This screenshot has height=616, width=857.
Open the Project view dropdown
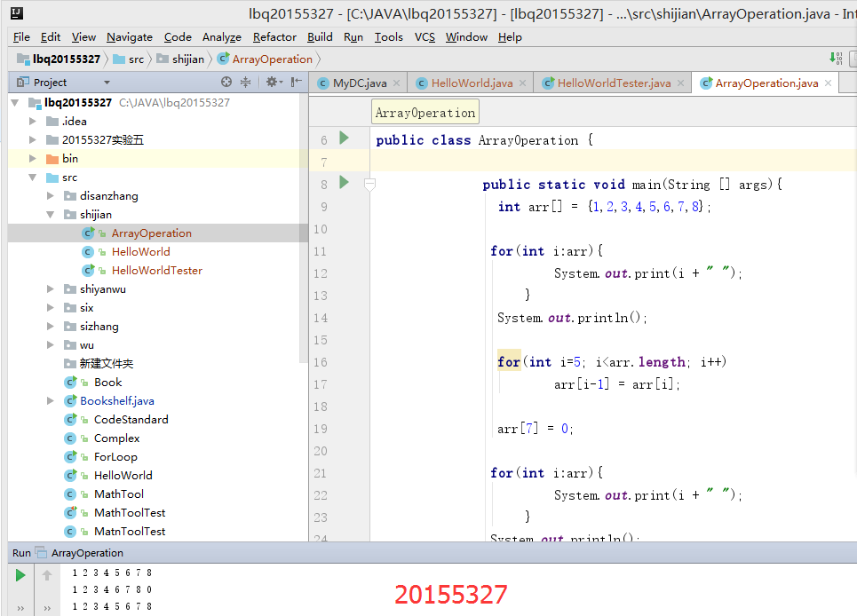(x=107, y=83)
